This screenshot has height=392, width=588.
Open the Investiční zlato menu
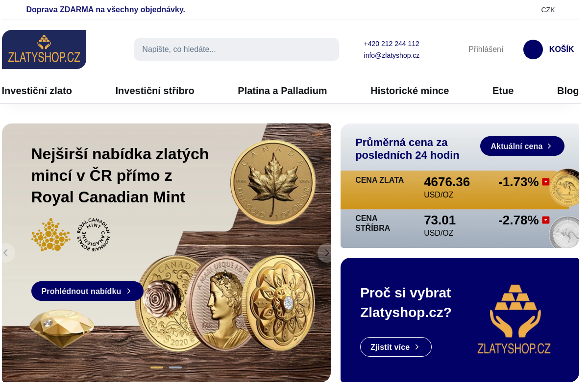click(x=37, y=91)
